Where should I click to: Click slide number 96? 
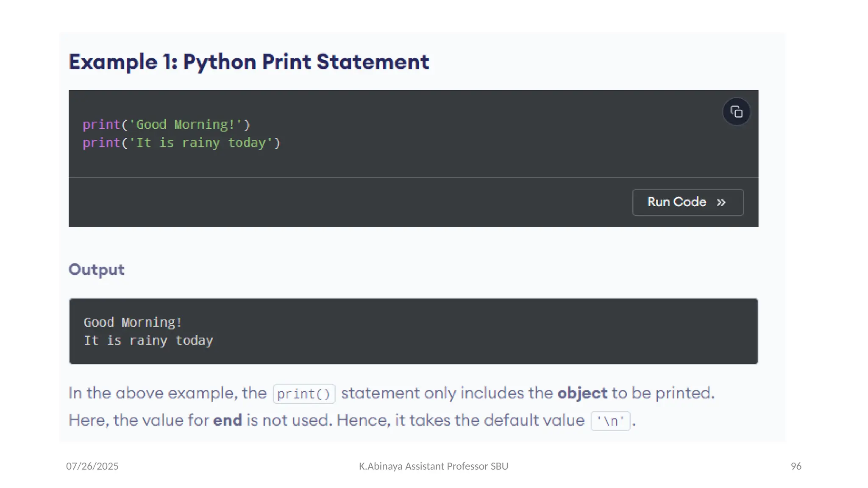click(796, 466)
